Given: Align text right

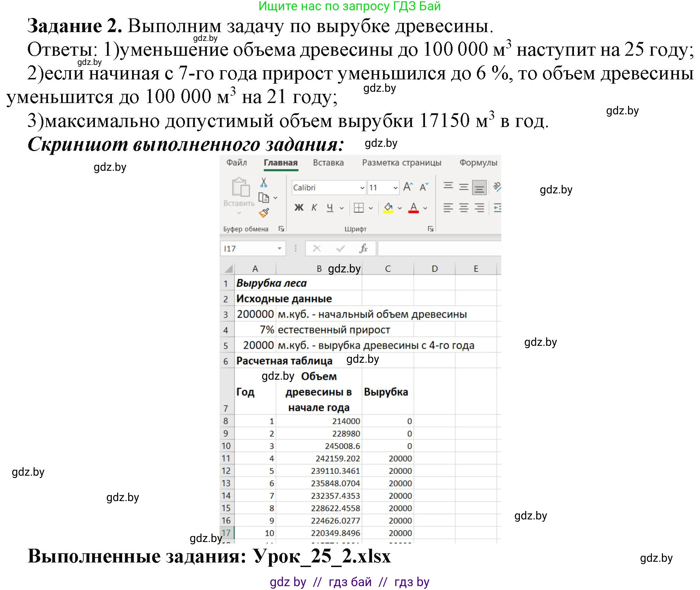Looking at the screenshot, I should [479, 208].
